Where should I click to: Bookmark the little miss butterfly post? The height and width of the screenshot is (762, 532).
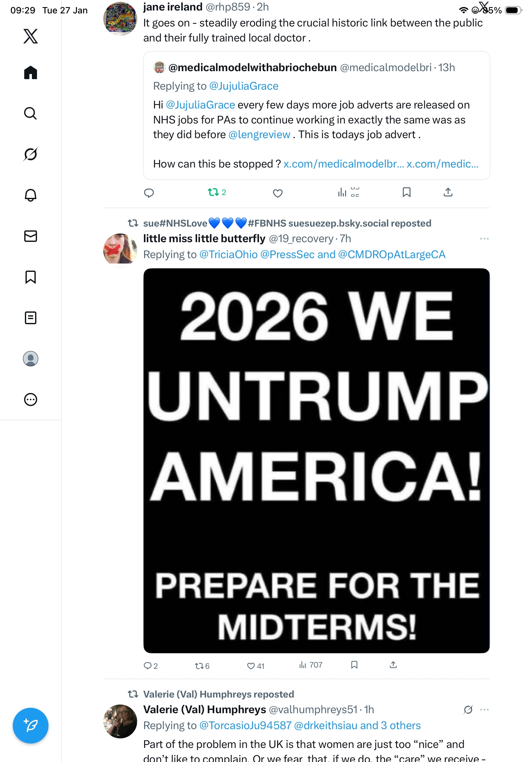tap(354, 664)
